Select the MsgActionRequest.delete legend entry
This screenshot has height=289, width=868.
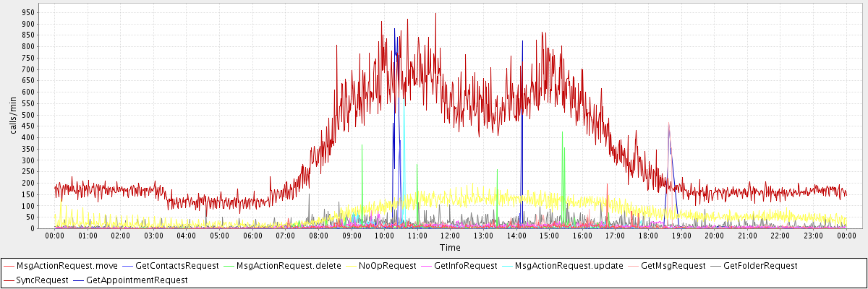[289, 266]
